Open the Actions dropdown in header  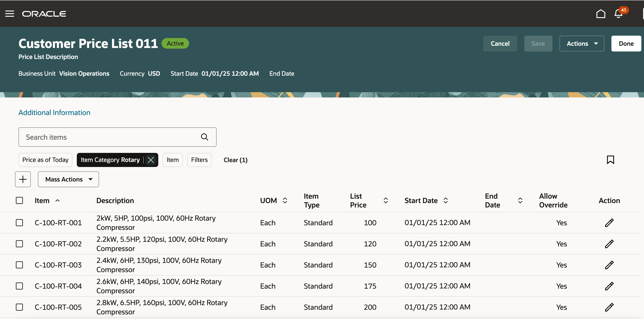[x=581, y=44]
